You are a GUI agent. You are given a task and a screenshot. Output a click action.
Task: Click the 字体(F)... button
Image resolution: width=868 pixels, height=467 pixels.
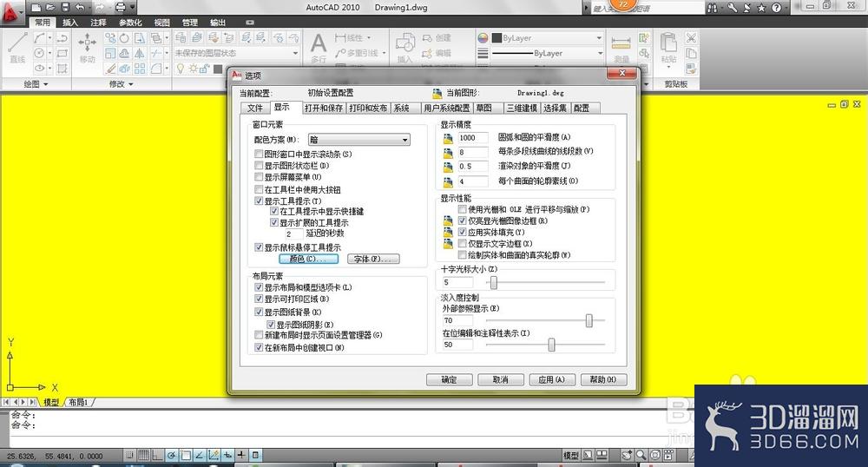click(x=373, y=259)
